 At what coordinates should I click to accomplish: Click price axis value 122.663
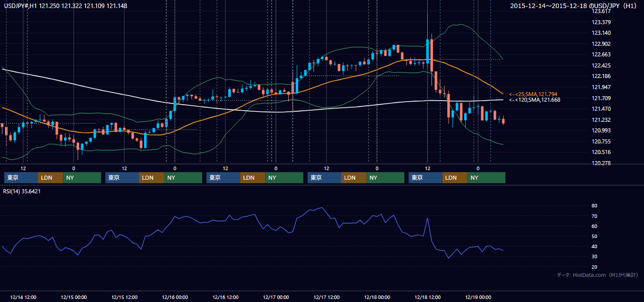[x=601, y=54]
